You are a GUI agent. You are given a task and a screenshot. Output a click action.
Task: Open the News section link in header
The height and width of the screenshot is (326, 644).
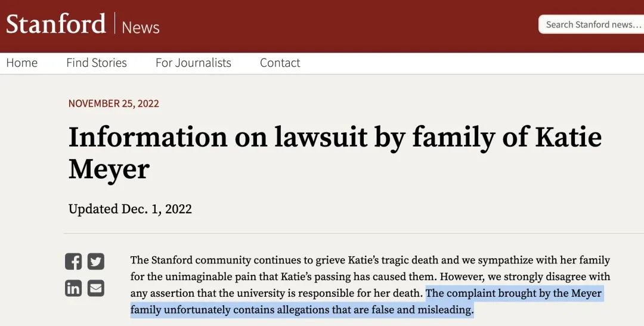[141, 27]
